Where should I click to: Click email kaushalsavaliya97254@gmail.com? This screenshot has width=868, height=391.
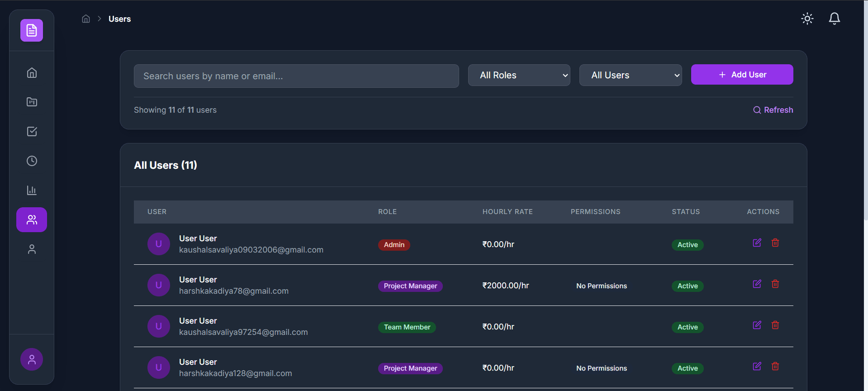click(243, 332)
